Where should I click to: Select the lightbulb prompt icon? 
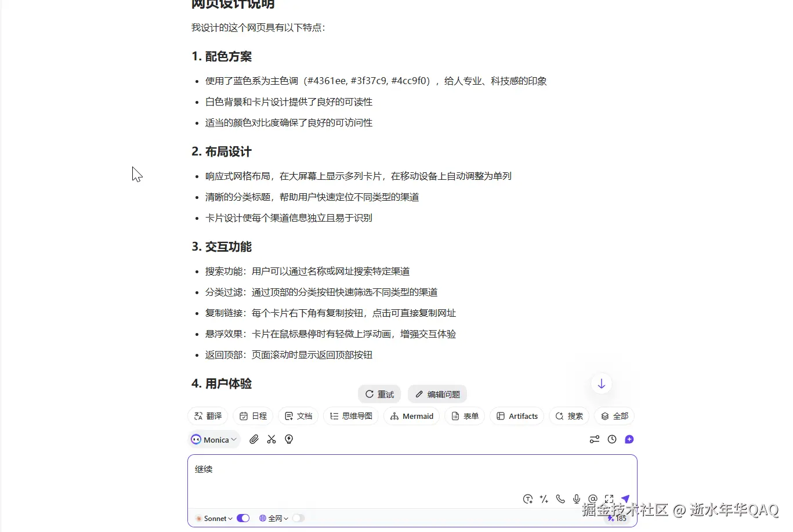[x=288, y=439]
